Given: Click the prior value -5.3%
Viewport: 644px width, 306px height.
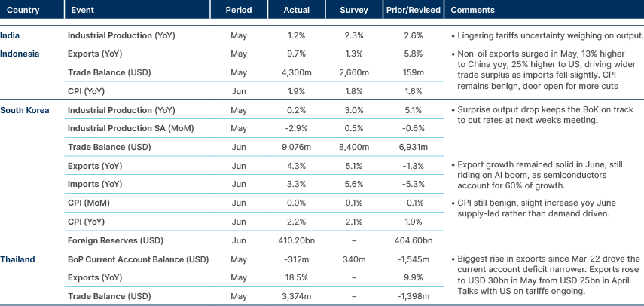Looking at the screenshot, I should click(x=414, y=185).
